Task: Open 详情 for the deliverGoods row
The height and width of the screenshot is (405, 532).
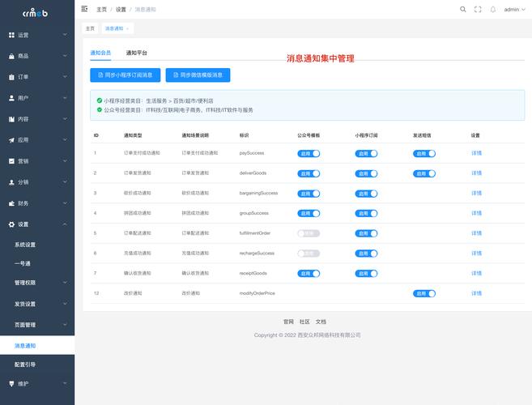Action: pyautogui.click(x=476, y=173)
